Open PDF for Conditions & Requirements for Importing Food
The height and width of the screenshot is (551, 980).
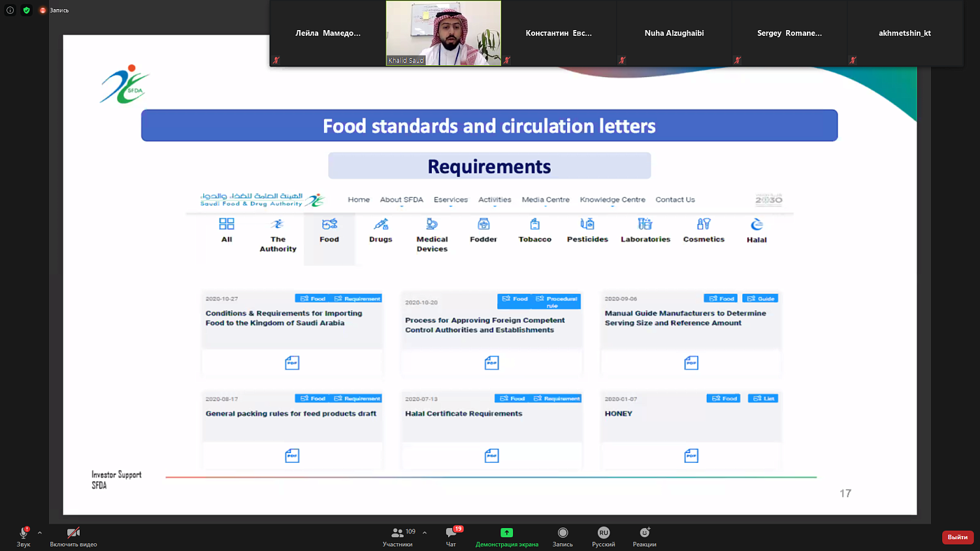pos(292,363)
